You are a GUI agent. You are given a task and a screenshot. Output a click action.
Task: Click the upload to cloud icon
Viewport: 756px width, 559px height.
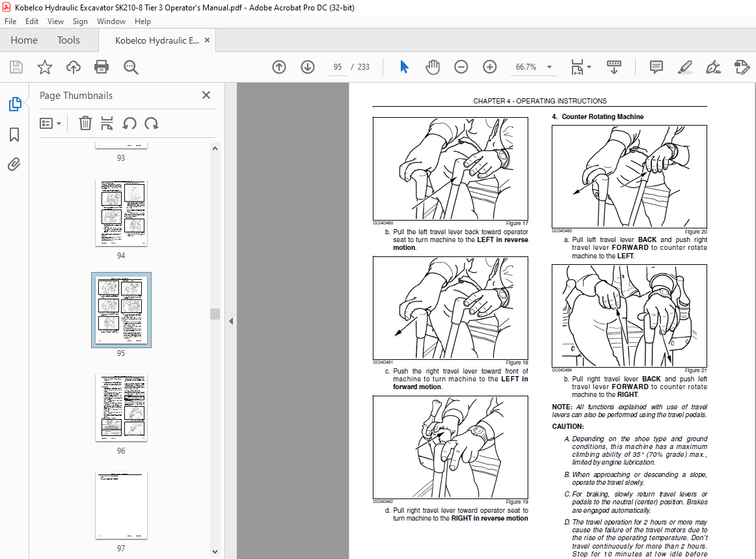tap(74, 67)
